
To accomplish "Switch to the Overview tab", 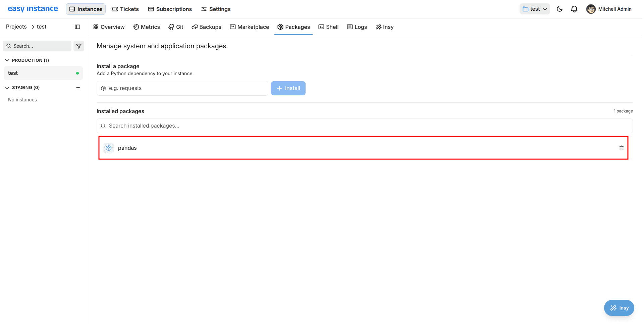I will [109, 27].
